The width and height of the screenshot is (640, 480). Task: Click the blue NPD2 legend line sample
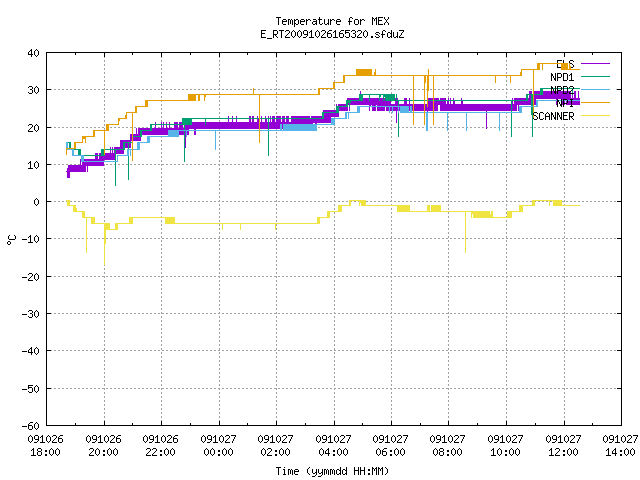click(595, 89)
